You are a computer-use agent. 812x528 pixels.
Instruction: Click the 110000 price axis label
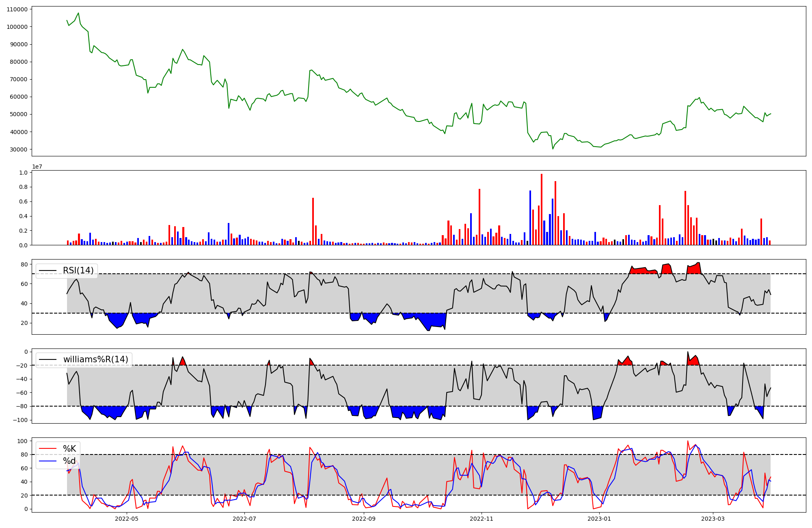coord(17,9)
